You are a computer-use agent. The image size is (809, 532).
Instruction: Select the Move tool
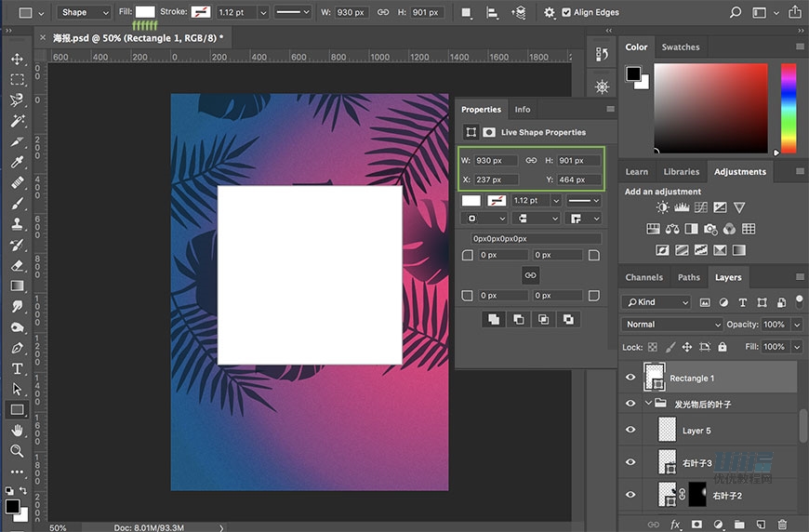point(17,60)
